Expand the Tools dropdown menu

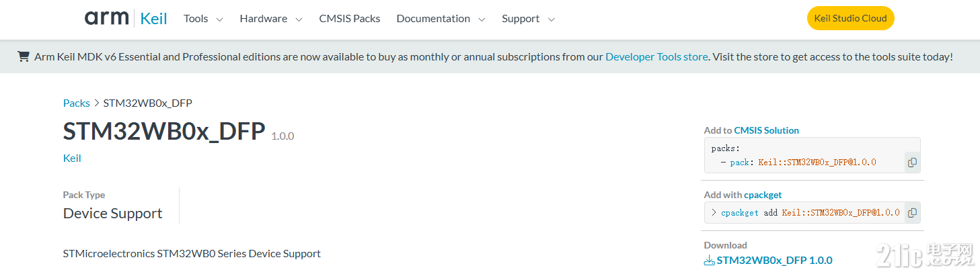[x=203, y=19]
